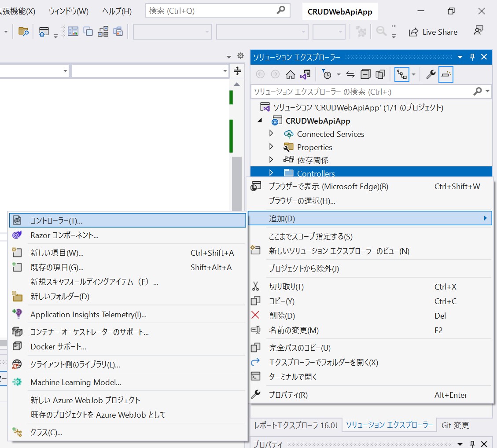Open the feedback icon next to Live Share
The image size is (497, 448).
click(x=479, y=31)
